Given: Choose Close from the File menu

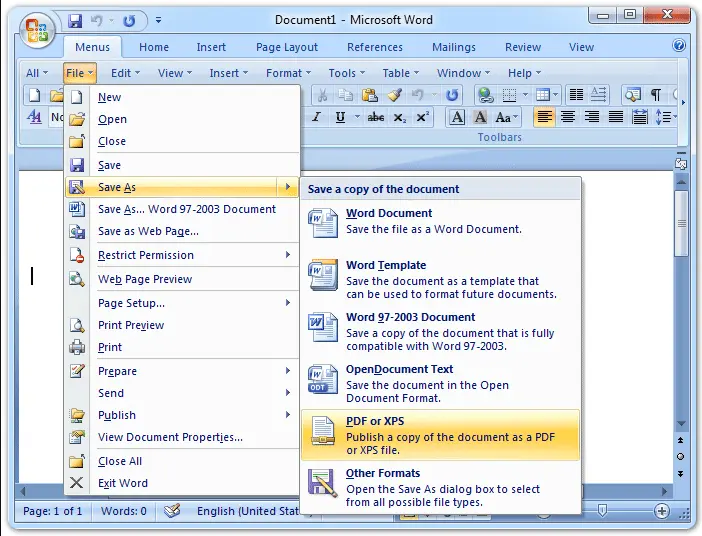Looking at the screenshot, I should tap(182, 141).
